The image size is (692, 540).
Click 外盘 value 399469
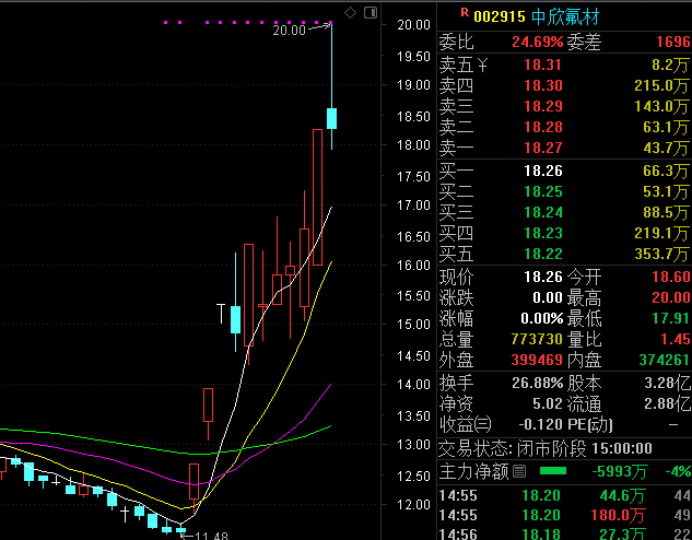tap(537, 360)
